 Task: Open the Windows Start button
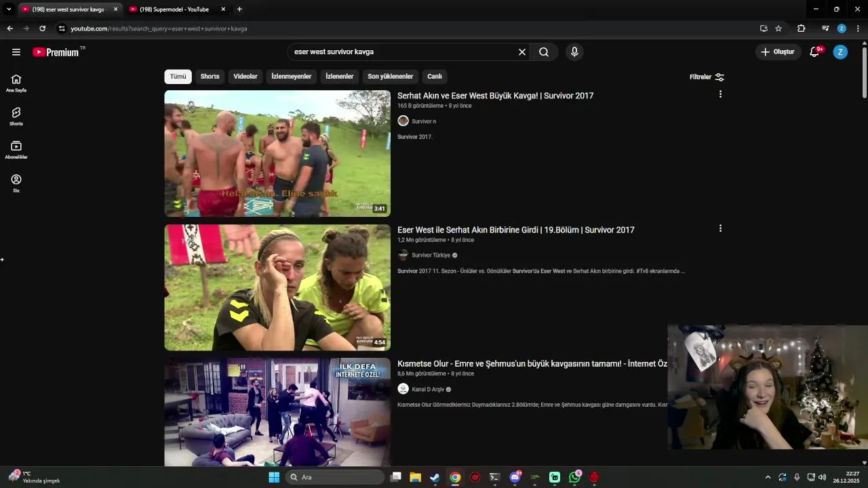(x=274, y=477)
